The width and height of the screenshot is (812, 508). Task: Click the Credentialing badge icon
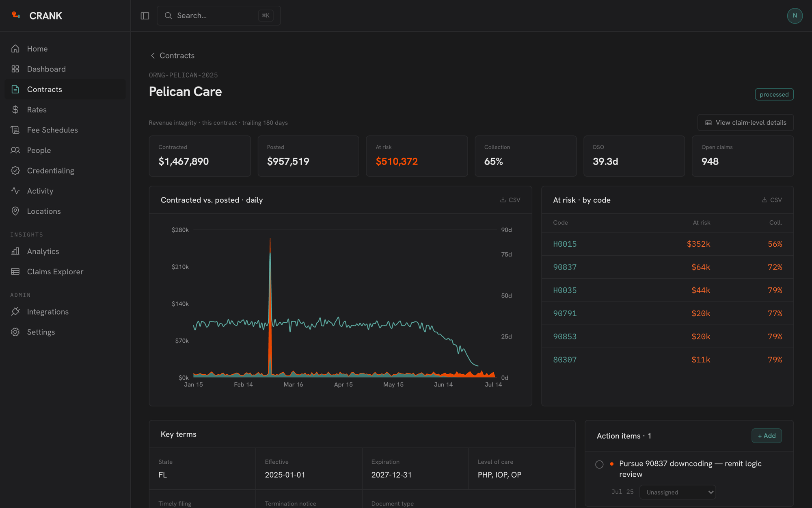pyautogui.click(x=15, y=171)
